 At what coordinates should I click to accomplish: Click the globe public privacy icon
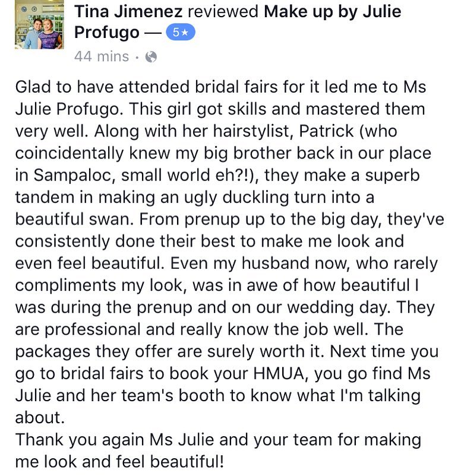coord(151,57)
